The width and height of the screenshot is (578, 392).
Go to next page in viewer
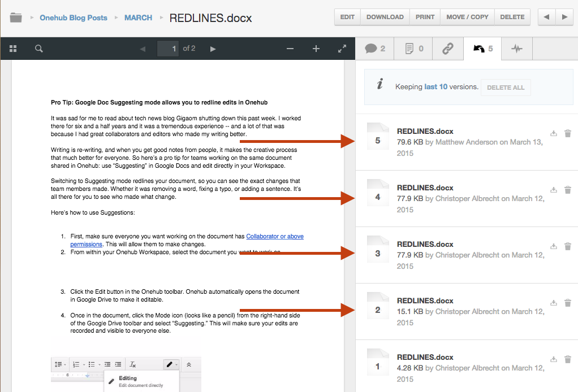tap(213, 49)
